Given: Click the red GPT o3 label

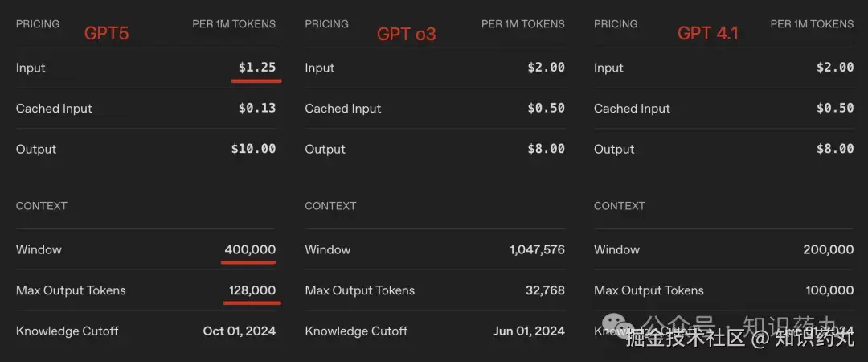Looking at the screenshot, I should [x=407, y=34].
